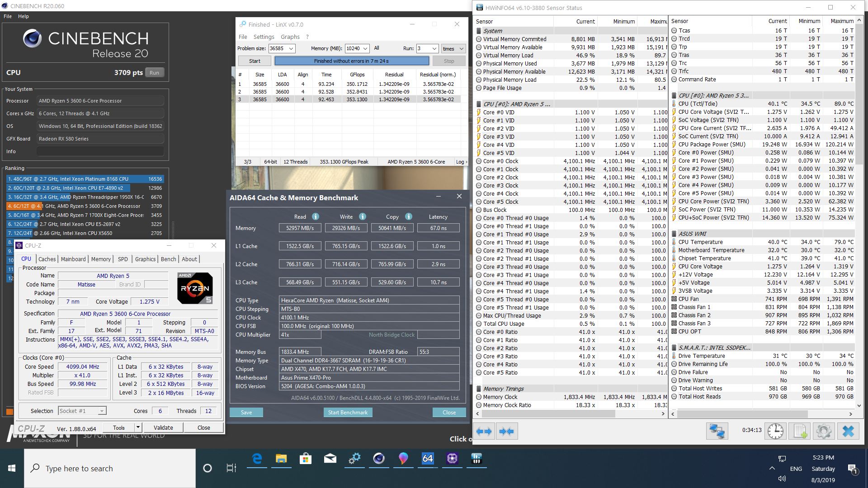Viewport: 868px width, 488px height.
Task: Click the info icon next to Read
Action: [x=316, y=216]
